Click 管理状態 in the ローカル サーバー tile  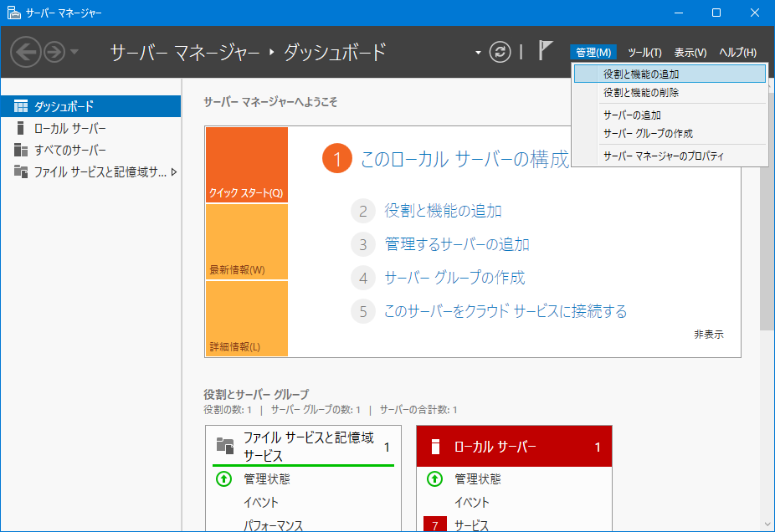477,478
